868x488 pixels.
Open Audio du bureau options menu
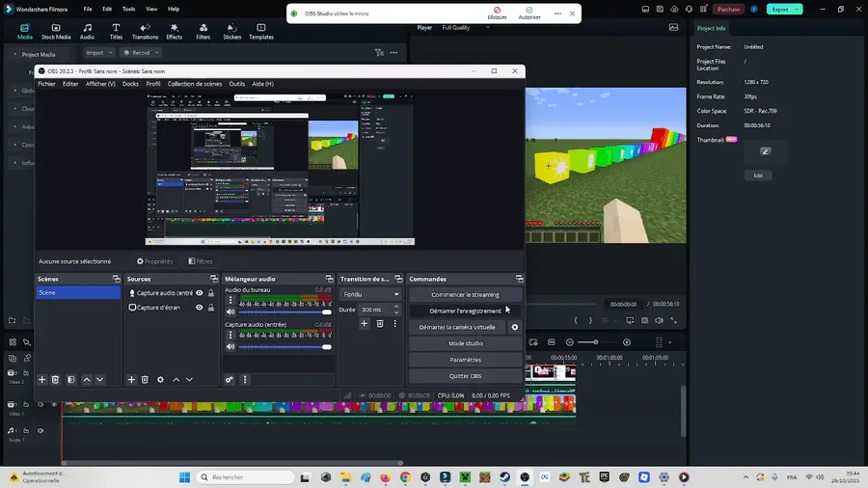tap(231, 300)
